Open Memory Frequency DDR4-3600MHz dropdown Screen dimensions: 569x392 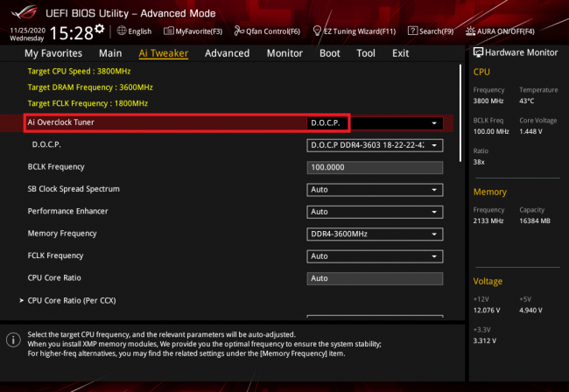375,234
